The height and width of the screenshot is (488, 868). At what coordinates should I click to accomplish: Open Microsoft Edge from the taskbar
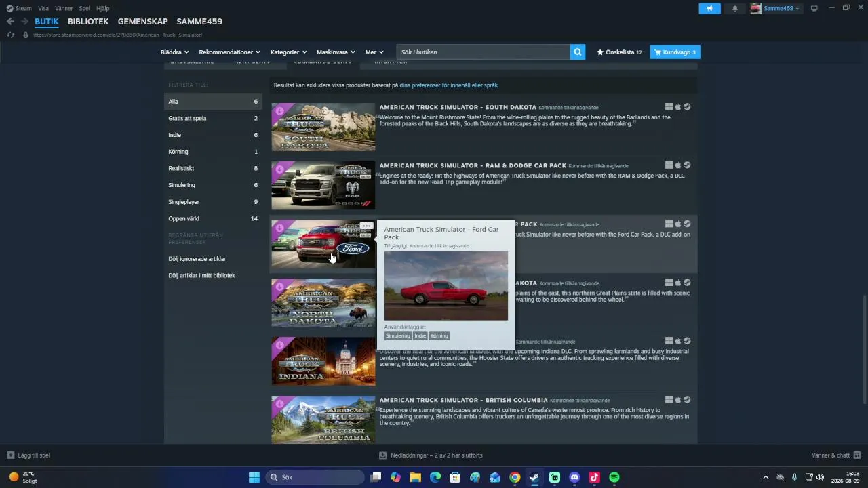pyautogui.click(x=435, y=477)
